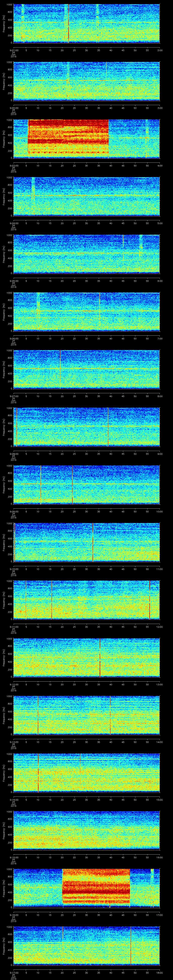Image resolution: width=173 pixels, height=980 pixels.
Task: Click the "9:12:00" start time label
Action: coord(14,684)
